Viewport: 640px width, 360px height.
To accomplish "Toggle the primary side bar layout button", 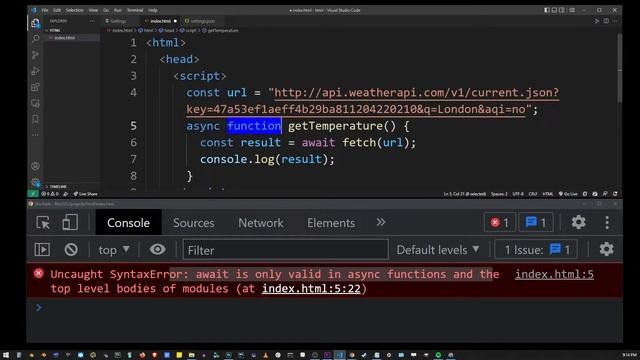I will 547,10.
